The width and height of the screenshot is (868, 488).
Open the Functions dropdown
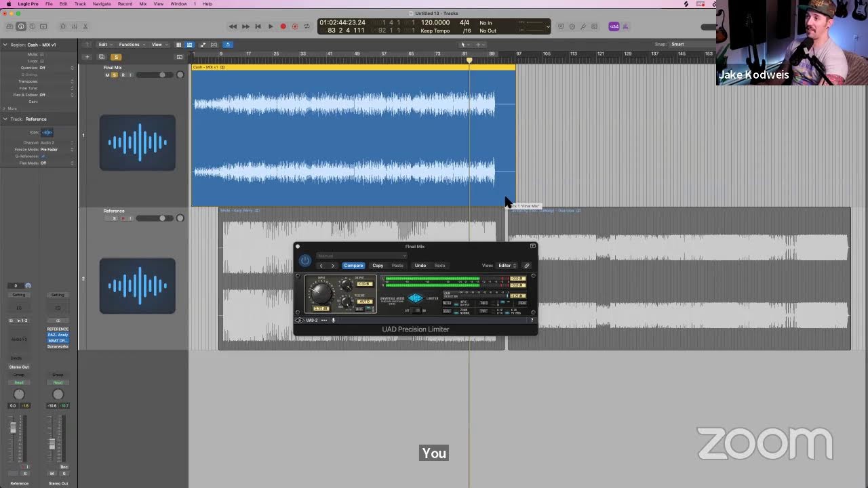click(x=132, y=45)
